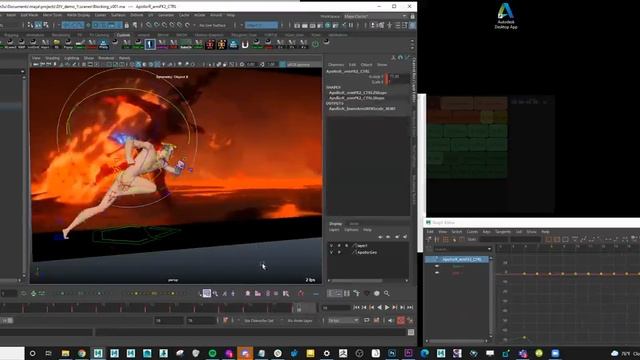Open Animation preferences icon at far right

coord(410,321)
